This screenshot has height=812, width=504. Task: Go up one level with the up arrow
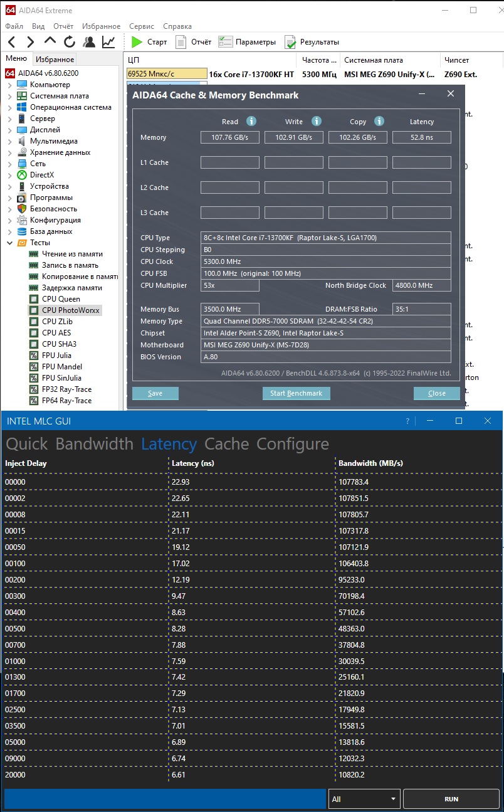(50, 41)
